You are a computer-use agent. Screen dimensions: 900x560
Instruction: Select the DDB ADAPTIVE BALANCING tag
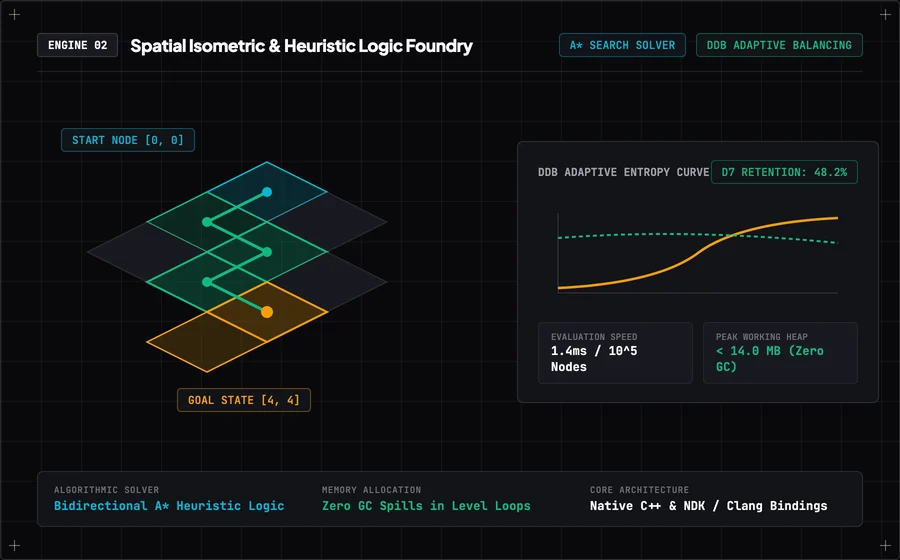pyautogui.click(x=779, y=45)
